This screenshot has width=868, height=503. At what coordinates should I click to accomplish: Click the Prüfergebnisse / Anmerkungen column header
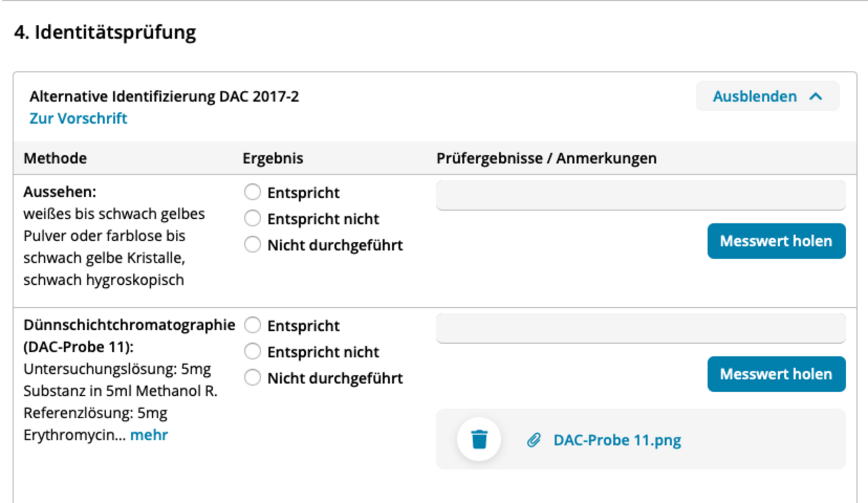coord(546,158)
